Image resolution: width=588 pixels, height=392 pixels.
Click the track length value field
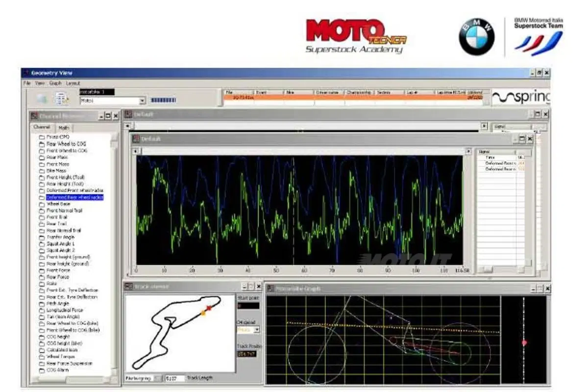[175, 378]
